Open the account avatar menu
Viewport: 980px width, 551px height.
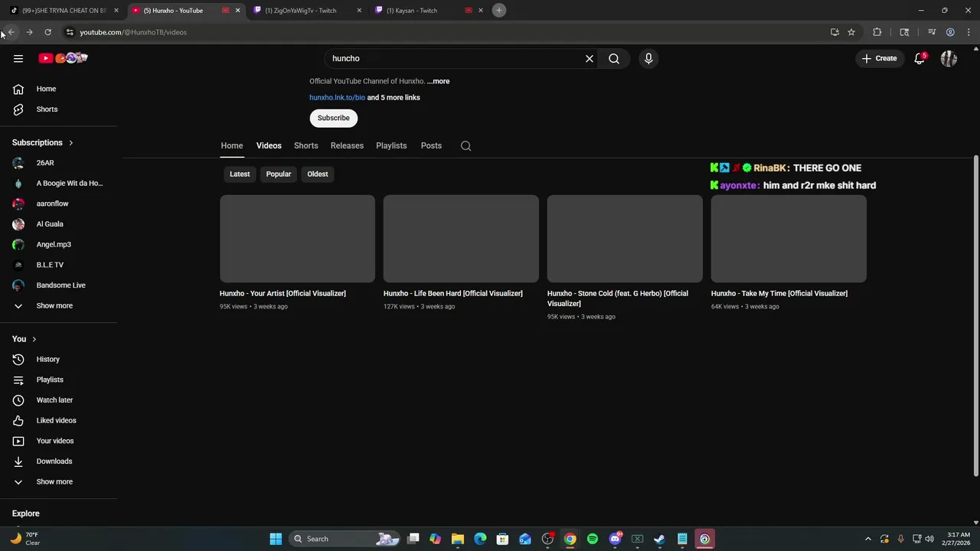(949, 58)
